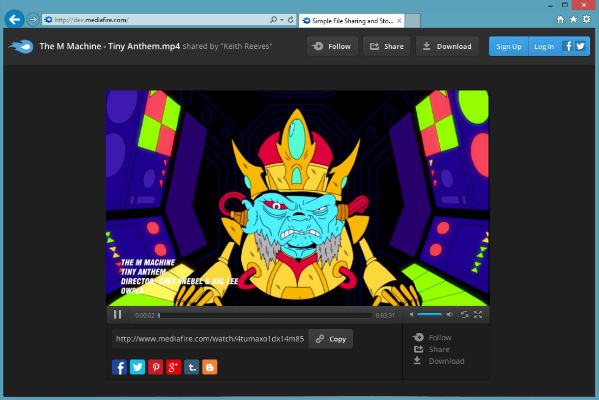Click the Sign Up button

pyautogui.click(x=508, y=47)
